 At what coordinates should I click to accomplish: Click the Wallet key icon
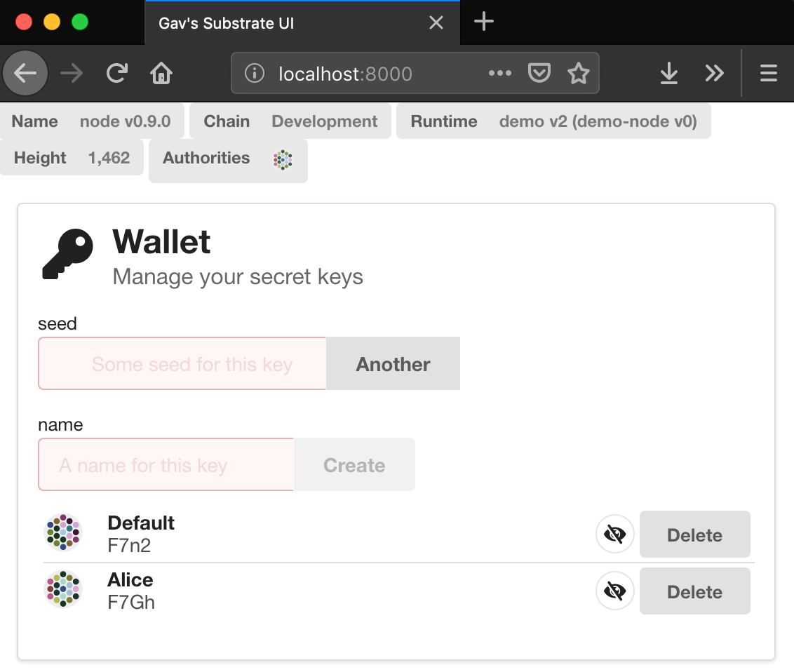67,254
